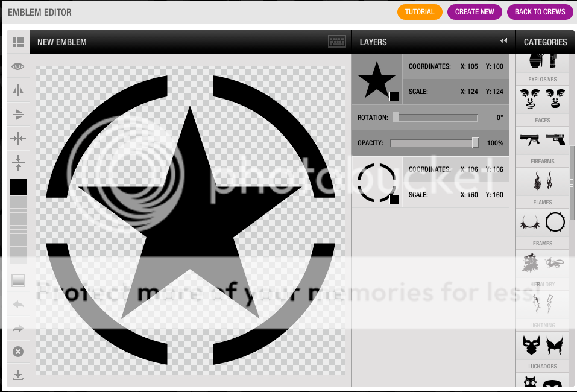Open the scale handle on the star layer

pyautogui.click(x=395, y=96)
